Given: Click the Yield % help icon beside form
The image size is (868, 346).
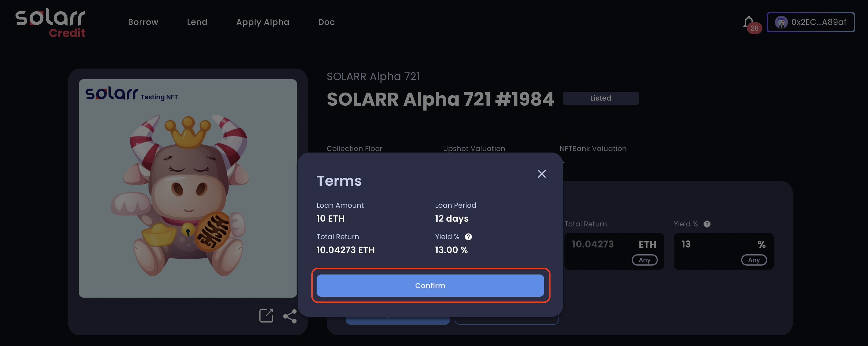Looking at the screenshot, I should pyautogui.click(x=707, y=224).
